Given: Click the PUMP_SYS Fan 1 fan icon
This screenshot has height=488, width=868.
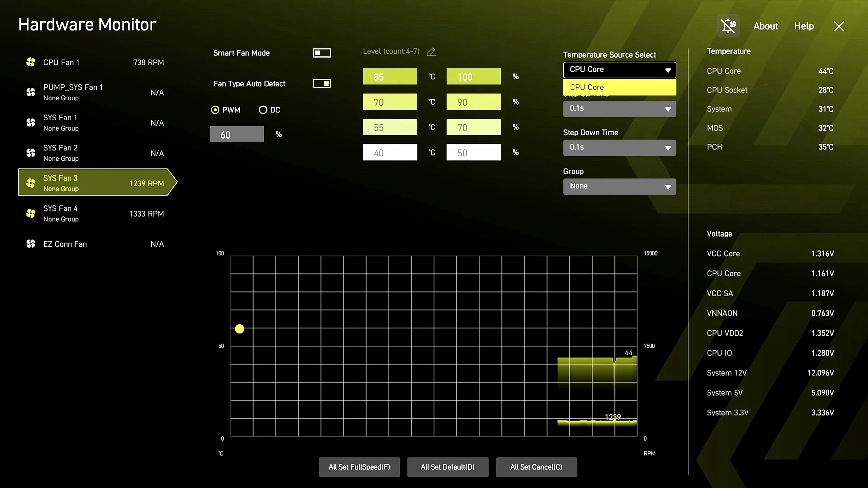Looking at the screenshot, I should [x=31, y=92].
